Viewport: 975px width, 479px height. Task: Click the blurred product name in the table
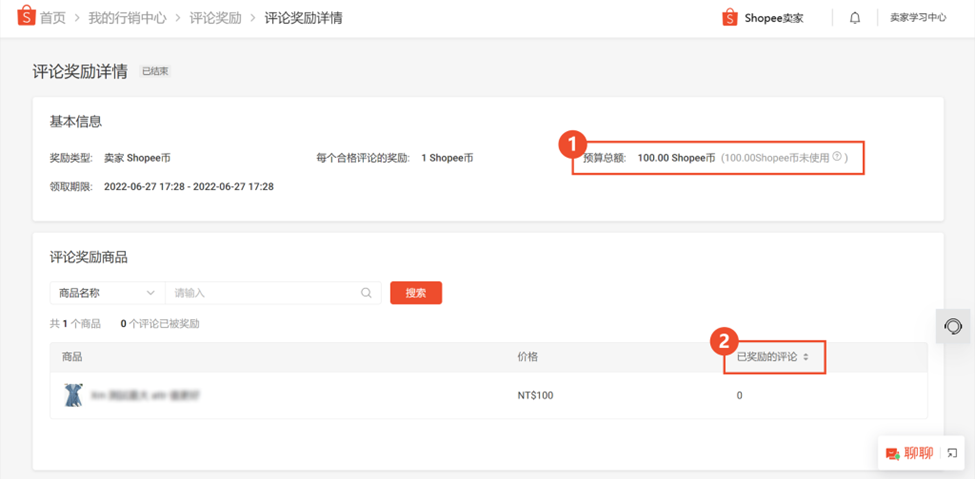[x=145, y=395]
